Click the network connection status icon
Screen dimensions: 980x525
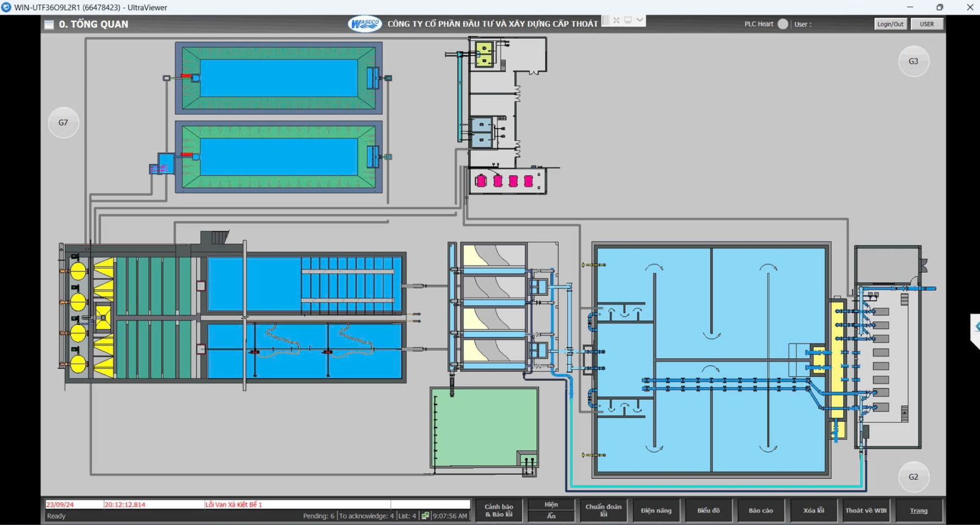point(425,516)
